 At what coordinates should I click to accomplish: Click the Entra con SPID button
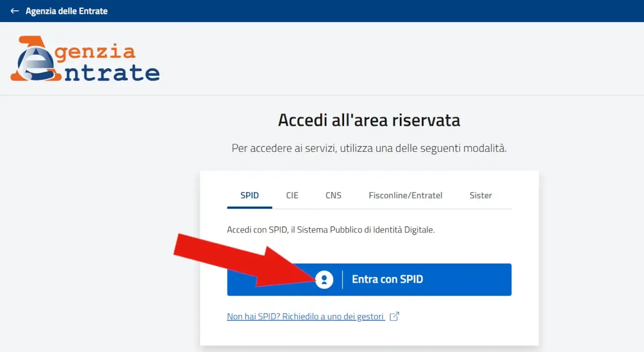click(369, 280)
